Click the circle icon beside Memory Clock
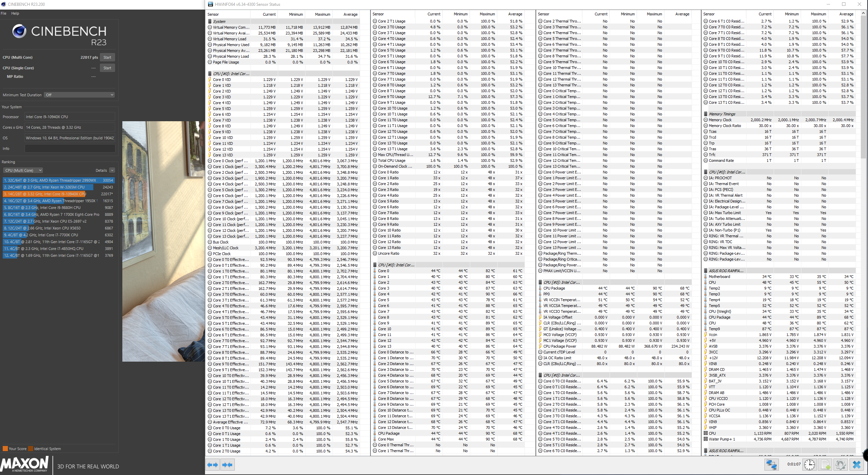The width and height of the screenshot is (868, 475). pos(706,120)
